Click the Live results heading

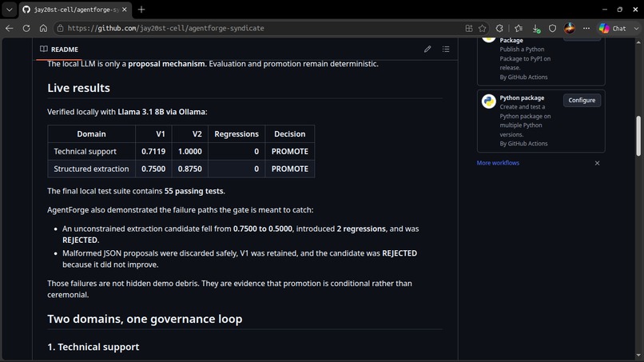coord(78,88)
